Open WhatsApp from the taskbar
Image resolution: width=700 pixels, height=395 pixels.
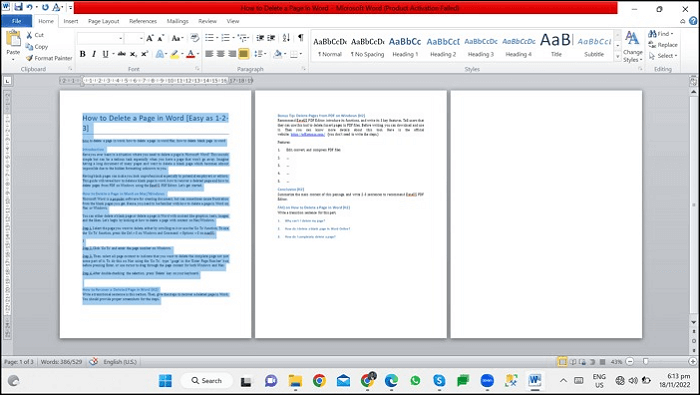pos(415,381)
